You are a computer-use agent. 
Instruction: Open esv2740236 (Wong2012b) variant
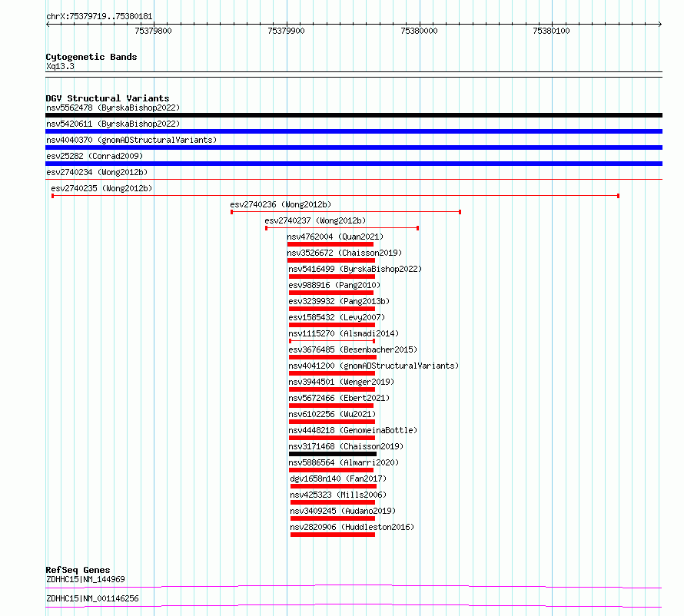pyautogui.click(x=281, y=204)
